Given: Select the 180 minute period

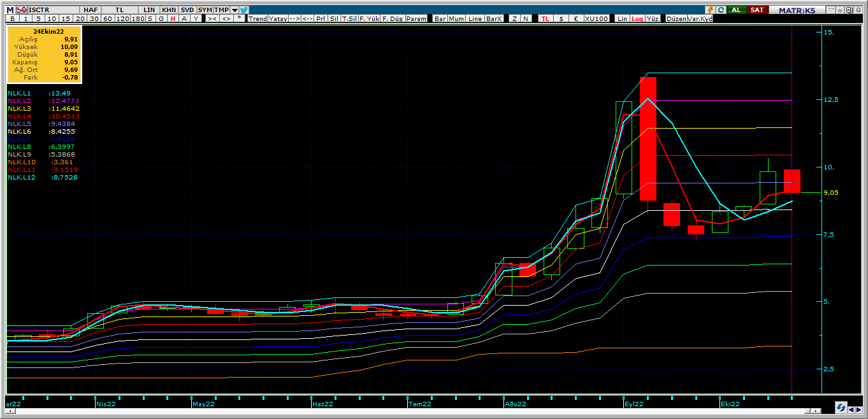Looking at the screenshot, I should tap(138, 18).
